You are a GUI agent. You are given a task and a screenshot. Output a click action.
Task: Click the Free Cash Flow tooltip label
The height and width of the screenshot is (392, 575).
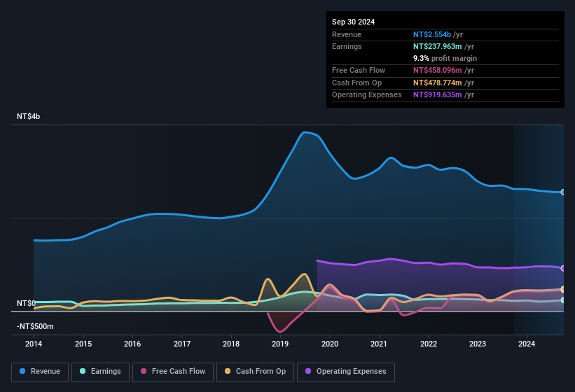coord(359,70)
